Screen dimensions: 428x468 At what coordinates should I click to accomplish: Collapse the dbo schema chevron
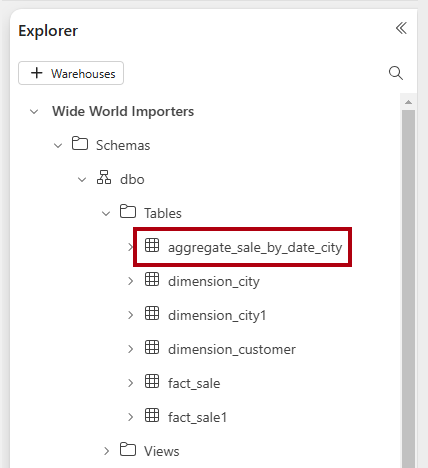tap(82, 180)
